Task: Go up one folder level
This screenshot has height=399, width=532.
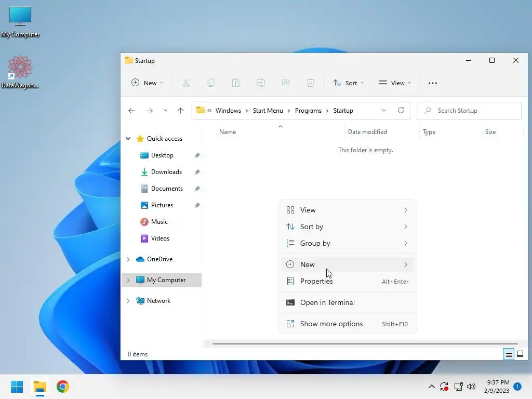Action: click(x=180, y=111)
